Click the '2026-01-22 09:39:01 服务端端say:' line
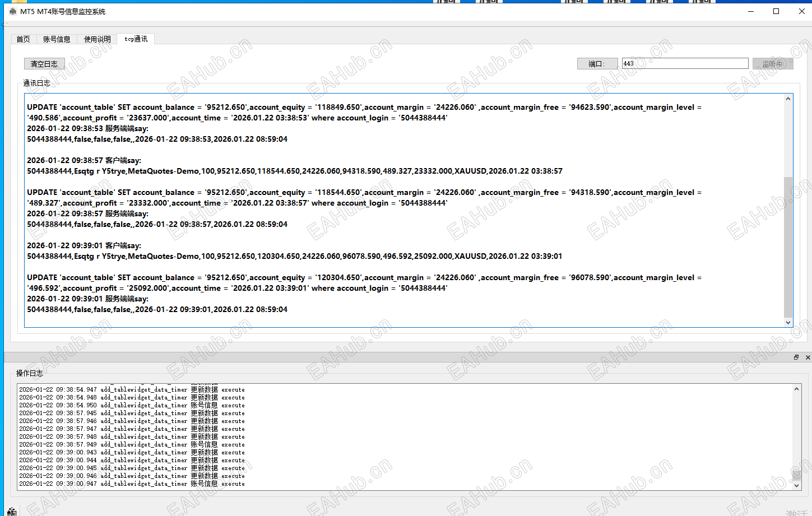The image size is (812, 516). 87,299
